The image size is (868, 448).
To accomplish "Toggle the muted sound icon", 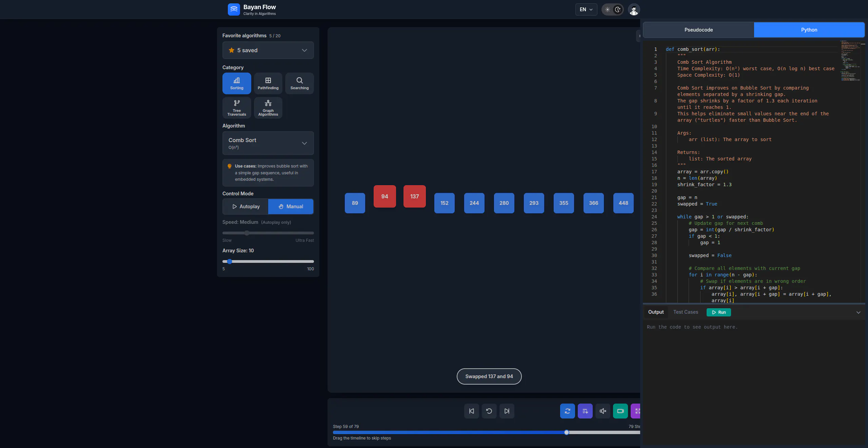I will (x=603, y=411).
